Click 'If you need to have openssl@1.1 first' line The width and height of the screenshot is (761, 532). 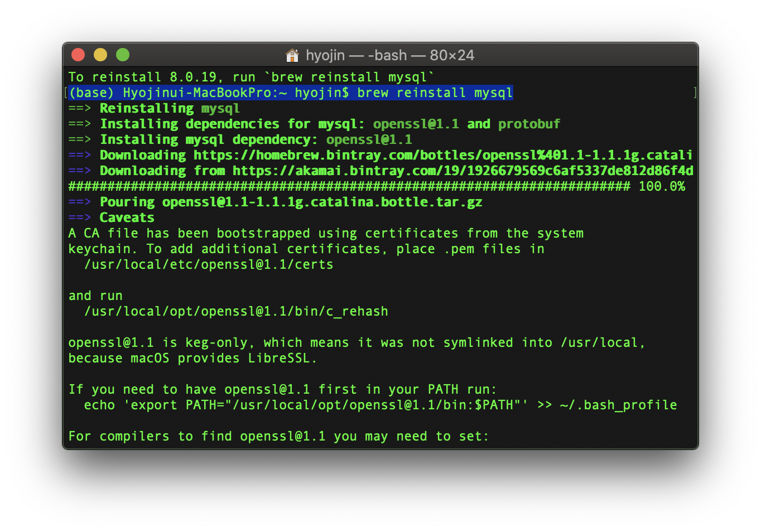(282, 389)
